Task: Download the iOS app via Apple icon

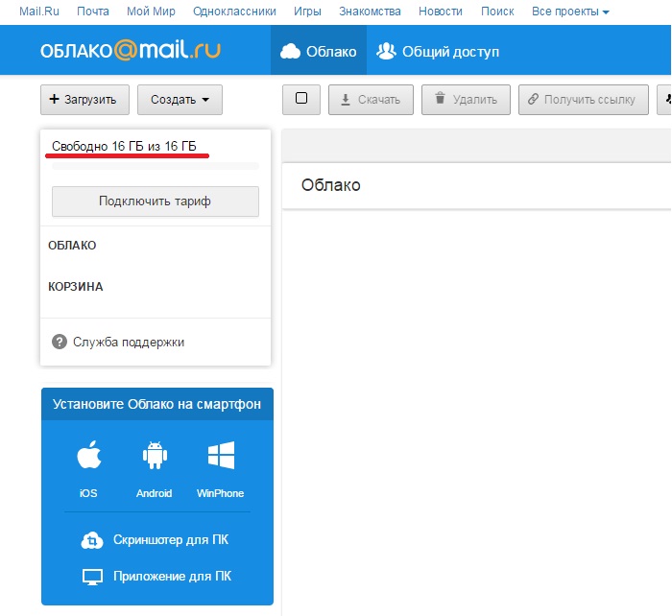Action: click(88, 455)
